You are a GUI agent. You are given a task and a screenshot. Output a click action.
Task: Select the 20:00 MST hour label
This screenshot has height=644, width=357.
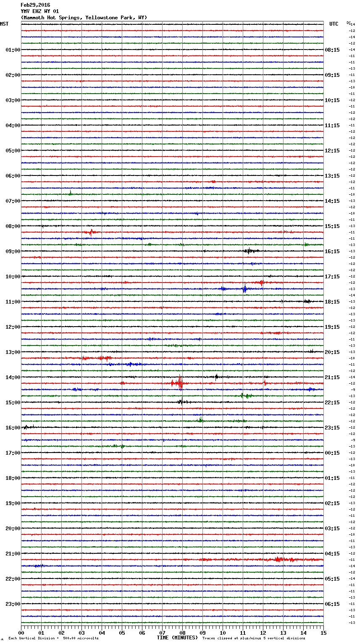(13, 529)
